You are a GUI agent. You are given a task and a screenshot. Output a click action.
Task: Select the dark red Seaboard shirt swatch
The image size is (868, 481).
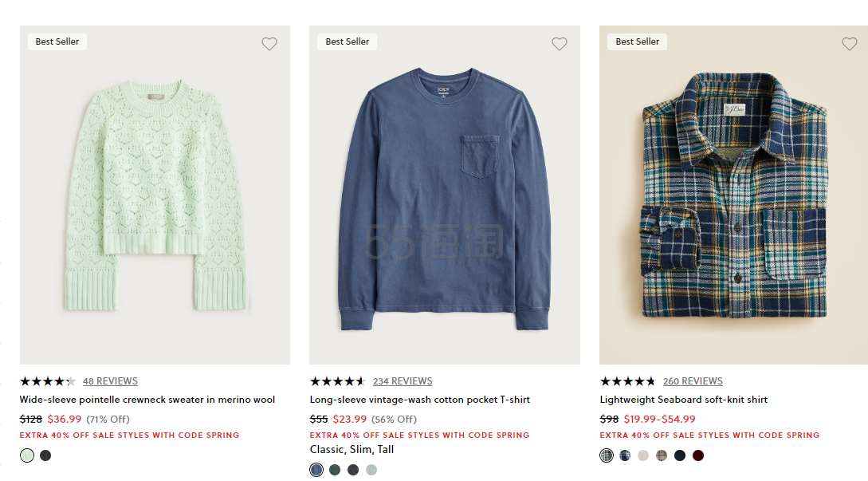point(698,455)
